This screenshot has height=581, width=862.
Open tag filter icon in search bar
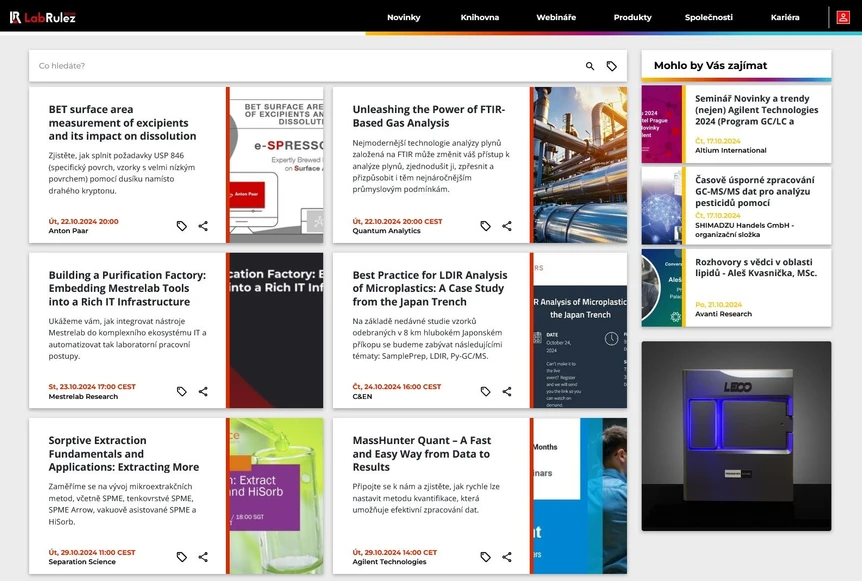612,66
